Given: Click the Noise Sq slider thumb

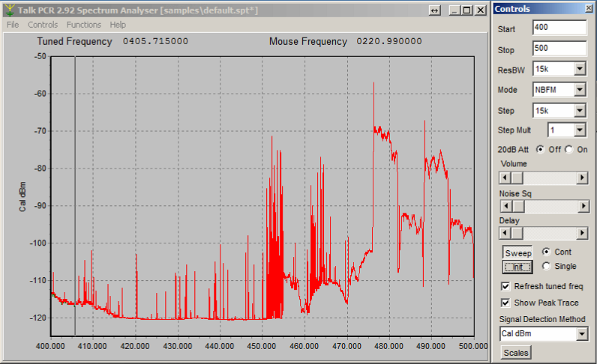Looking at the screenshot, I should click(518, 206).
